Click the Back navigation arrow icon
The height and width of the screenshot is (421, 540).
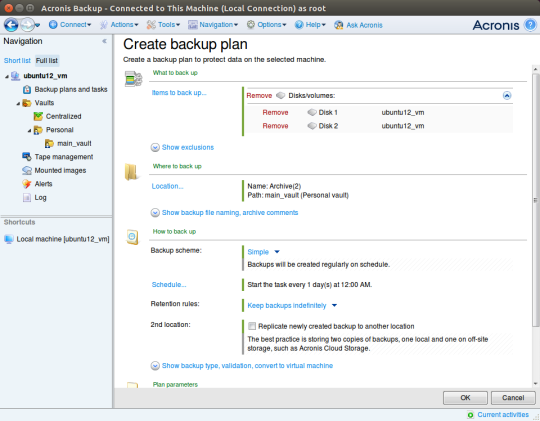[11, 25]
